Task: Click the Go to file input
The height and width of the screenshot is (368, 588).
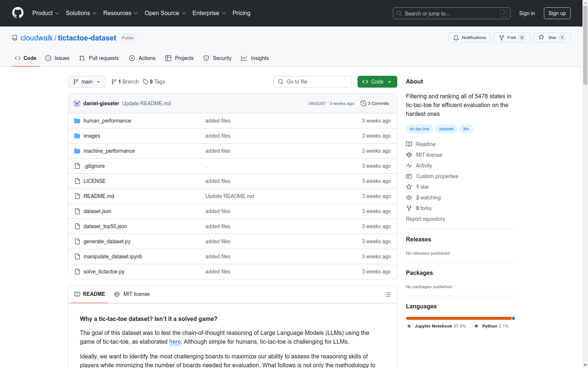Action: coord(312,82)
